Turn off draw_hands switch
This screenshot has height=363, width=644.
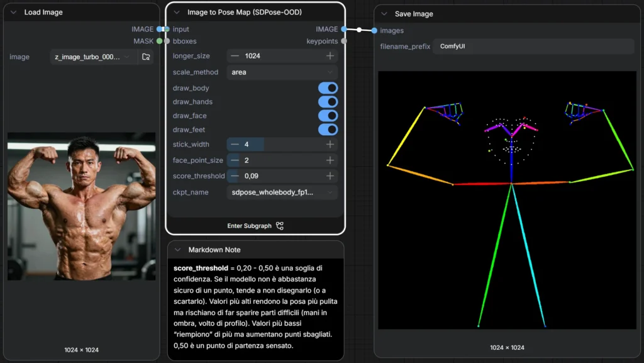(328, 102)
